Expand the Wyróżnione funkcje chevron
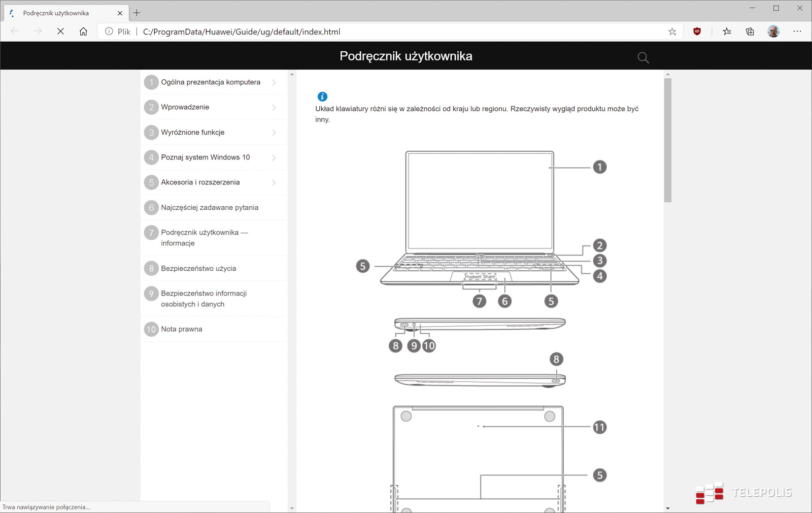The height and width of the screenshot is (513, 812). 274,133
